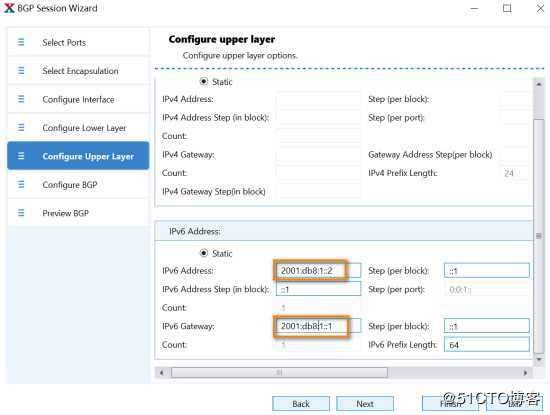Click the IPv6 Prefix Length field showing 64
Image resolution: width=550 pixels, height=415 pixels.
[x=487, y=344]
